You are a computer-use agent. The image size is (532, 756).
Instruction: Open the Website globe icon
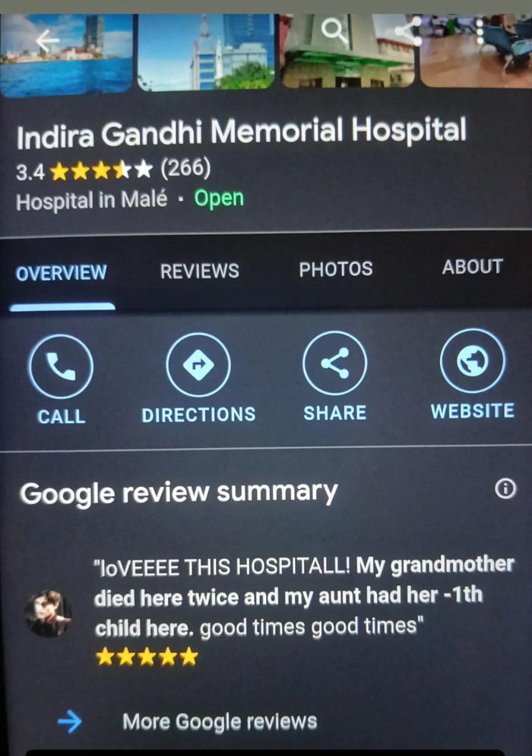click(x=473, y=361)
